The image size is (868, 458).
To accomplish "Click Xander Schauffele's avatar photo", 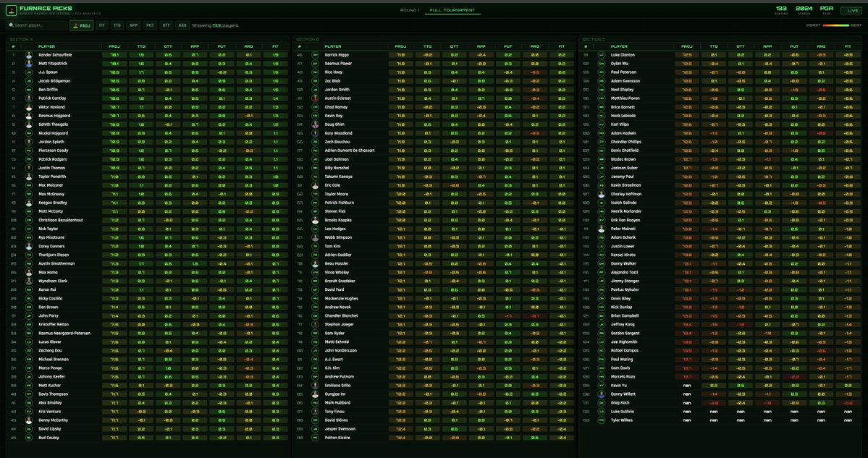I will point(29,55).
